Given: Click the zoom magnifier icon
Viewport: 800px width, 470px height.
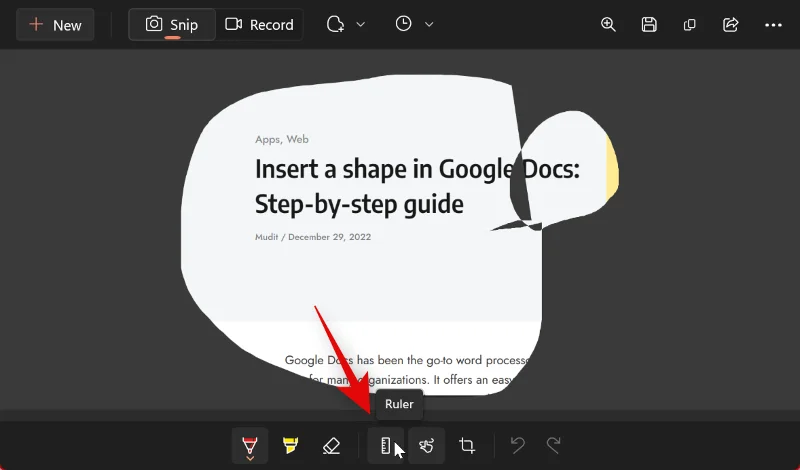Looking at the screenshot, I should tap(608, 25).
